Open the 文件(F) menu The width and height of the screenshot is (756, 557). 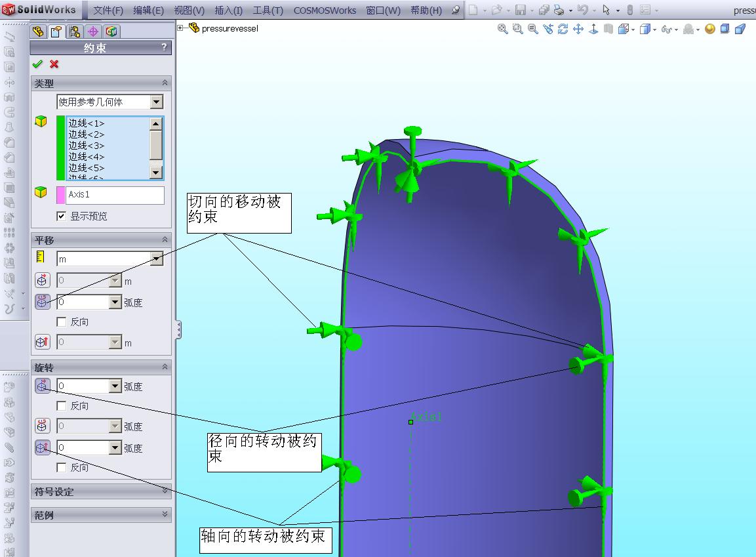pos(108,10)
